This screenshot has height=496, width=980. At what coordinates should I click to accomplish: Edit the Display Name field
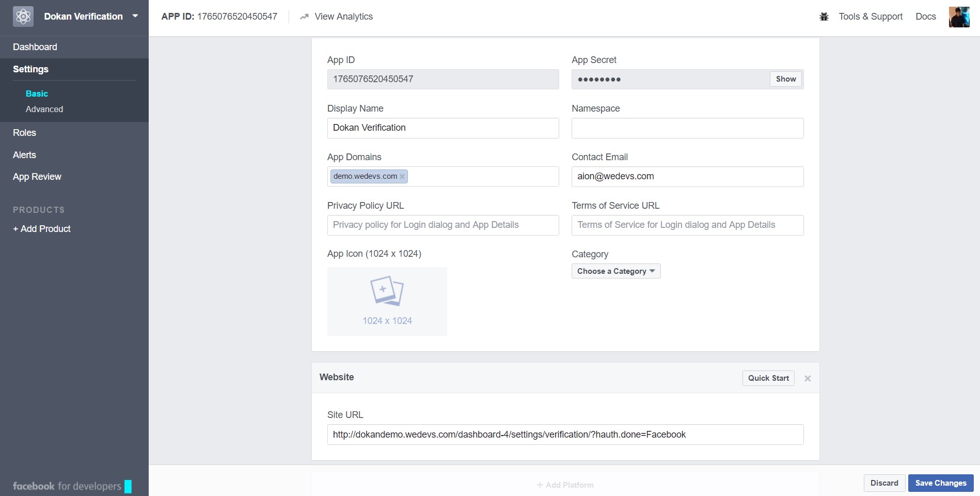(443, 128)
